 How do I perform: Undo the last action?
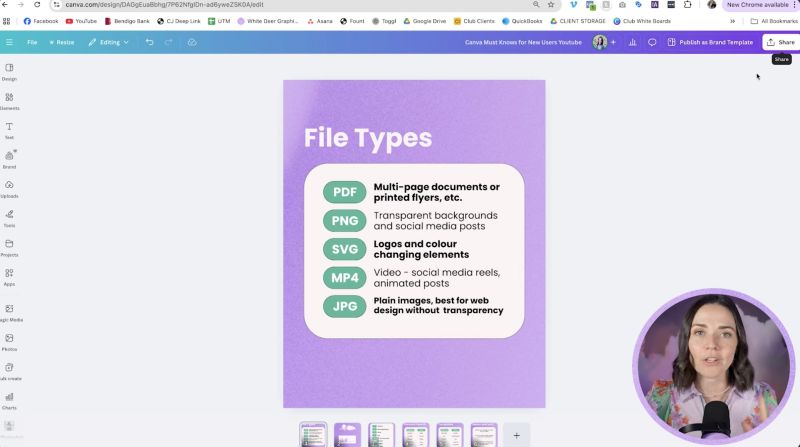coord(149,42)
